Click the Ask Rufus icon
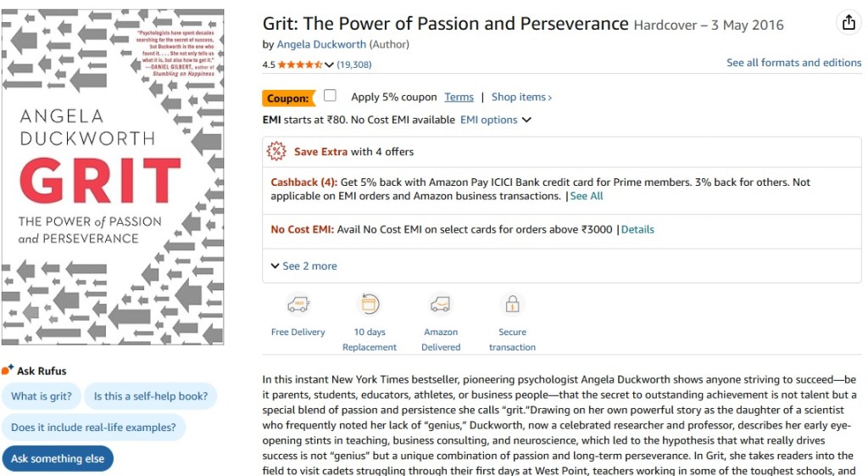The height and width of the screenshot is (476, 868). point(8,370)
